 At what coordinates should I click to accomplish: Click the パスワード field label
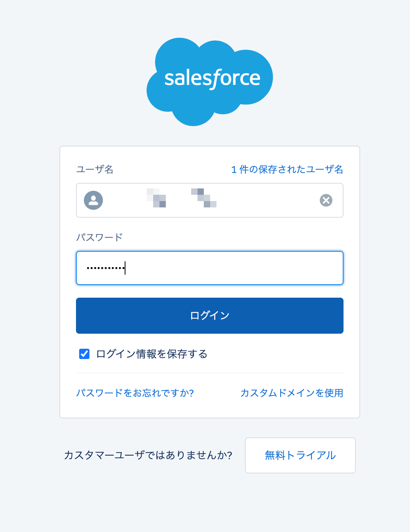coord(99,237)
